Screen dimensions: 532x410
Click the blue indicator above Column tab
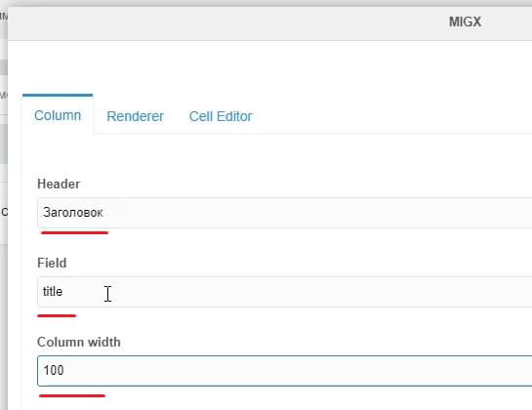pyautogui.click(x=58, y=96)
